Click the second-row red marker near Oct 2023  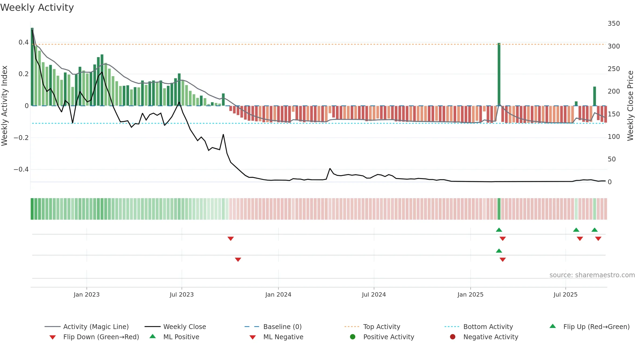click(x=238, y=260)
